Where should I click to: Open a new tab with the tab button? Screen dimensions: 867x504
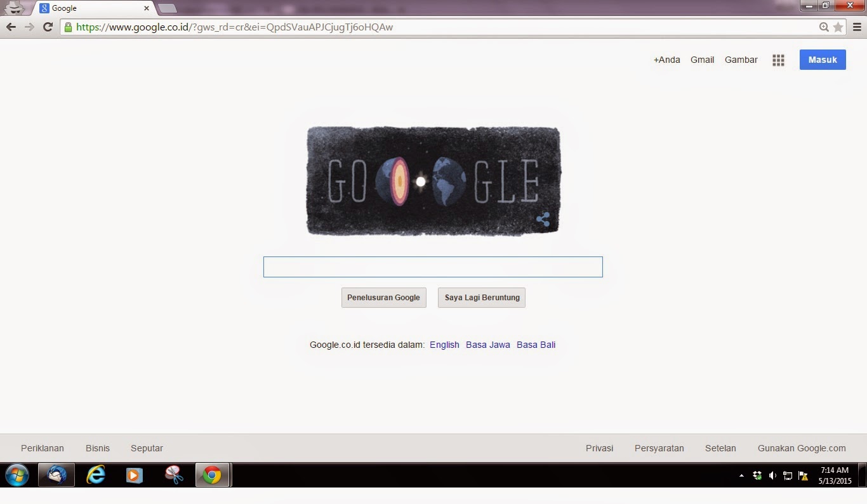click(167, 8)
